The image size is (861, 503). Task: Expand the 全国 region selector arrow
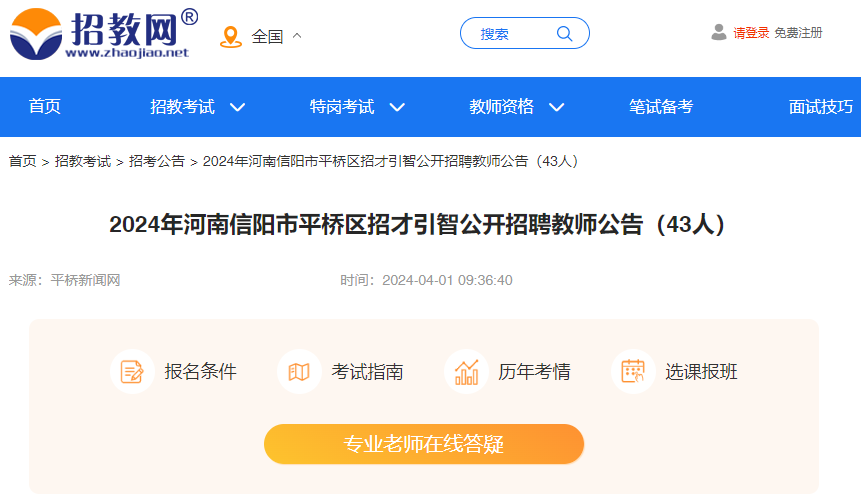point(297,36)
